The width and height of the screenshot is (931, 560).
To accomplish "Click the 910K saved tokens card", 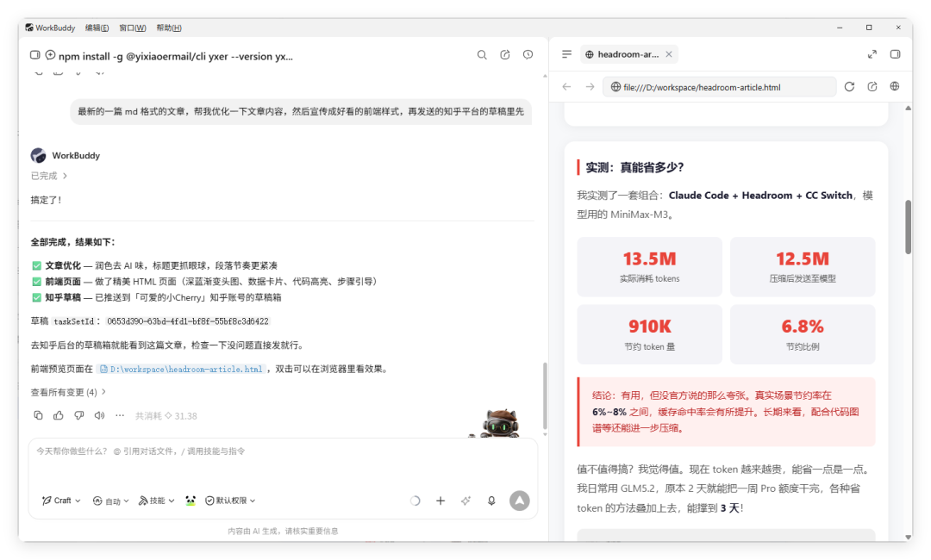I will point(650,334).
